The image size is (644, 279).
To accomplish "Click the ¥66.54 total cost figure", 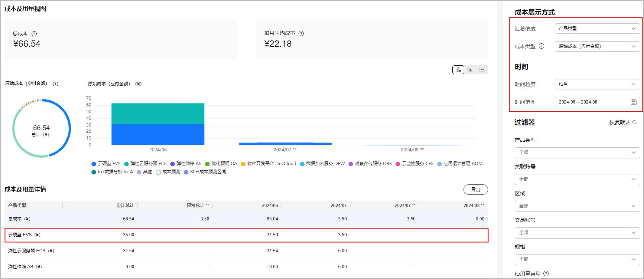I will [x=27, y=44].
